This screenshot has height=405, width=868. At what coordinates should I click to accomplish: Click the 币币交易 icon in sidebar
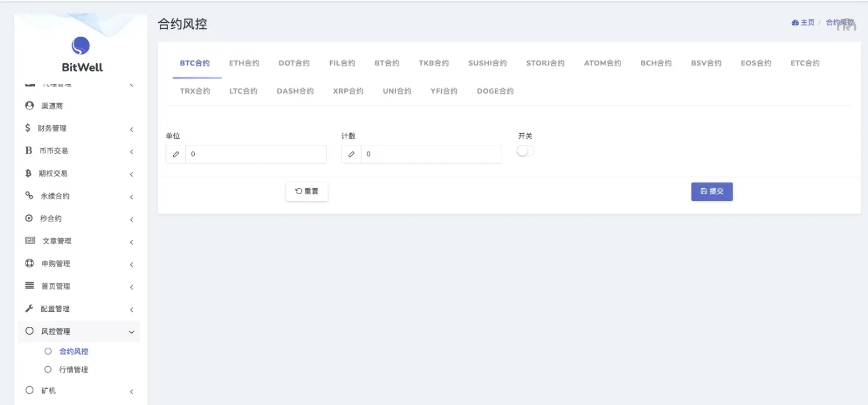tap(29, 150)
